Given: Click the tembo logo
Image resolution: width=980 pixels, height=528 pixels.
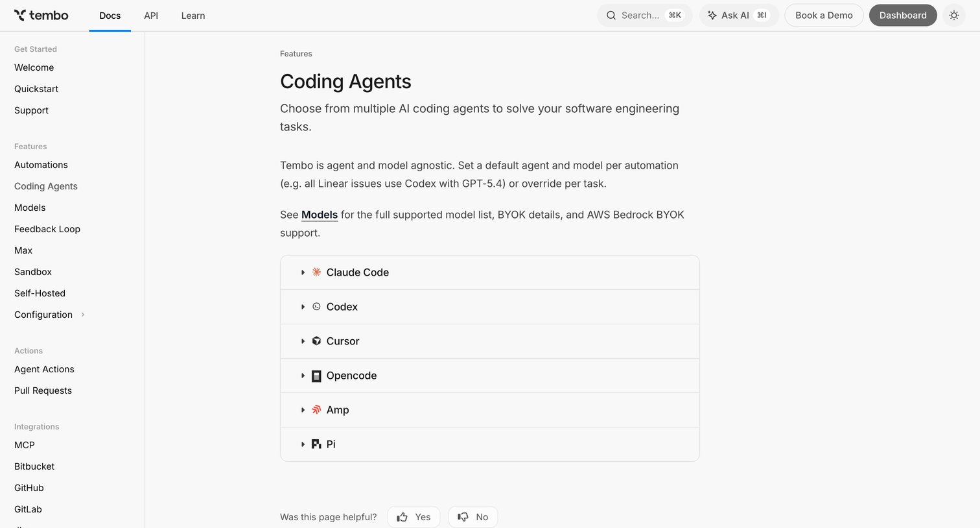Looking at the screenshot, I should click(41, 15).
